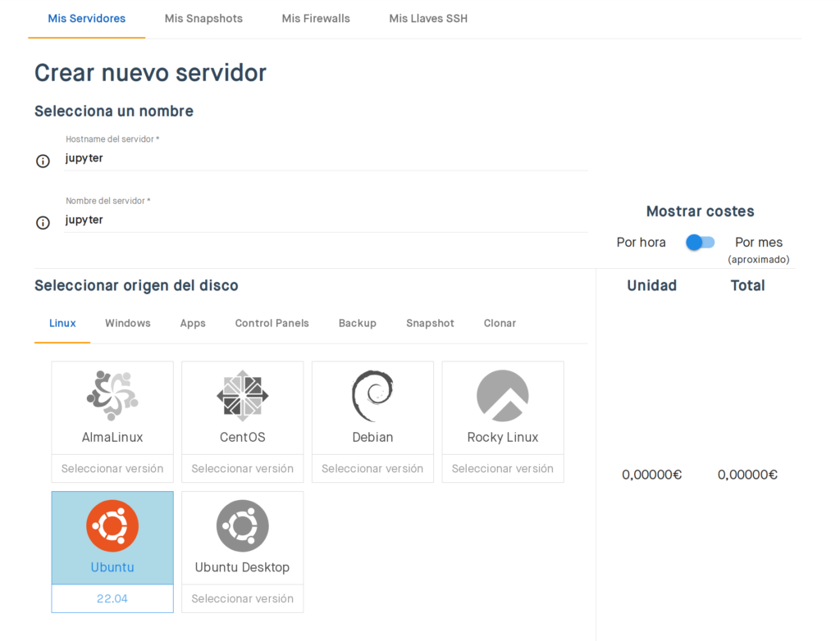
Task: Click the info icon beside Hostname del servidor
Action: tap(43, 161)
